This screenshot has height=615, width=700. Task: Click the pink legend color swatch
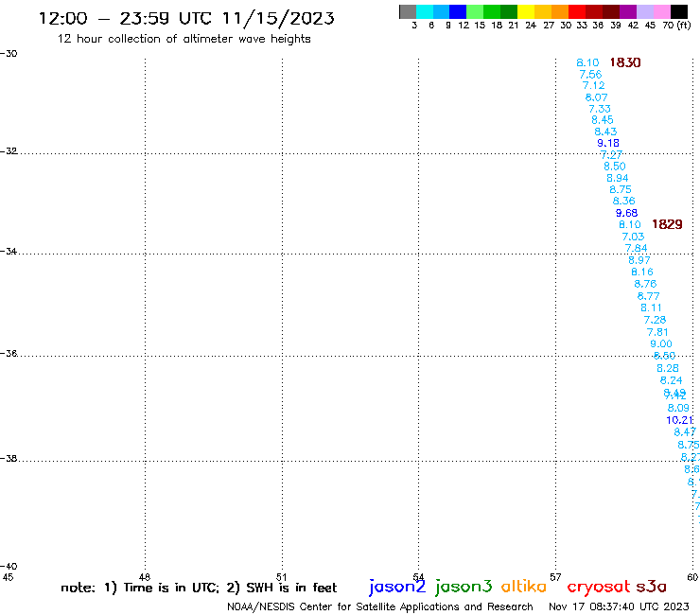661,11
